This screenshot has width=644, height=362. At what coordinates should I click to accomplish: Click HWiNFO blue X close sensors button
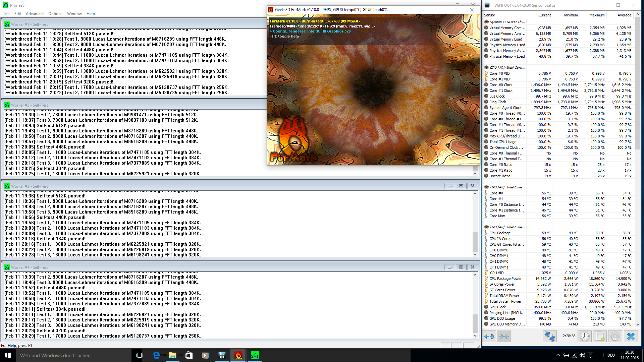point(631,336)
